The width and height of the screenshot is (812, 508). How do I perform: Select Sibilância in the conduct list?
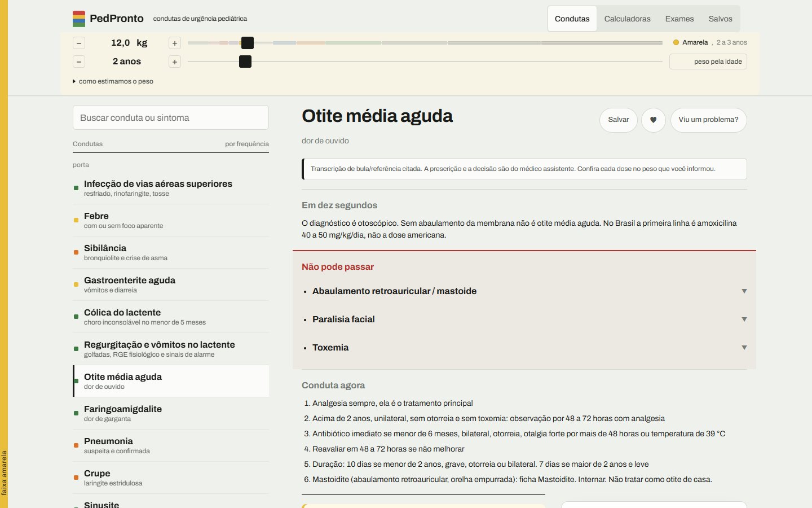[171, 252]
